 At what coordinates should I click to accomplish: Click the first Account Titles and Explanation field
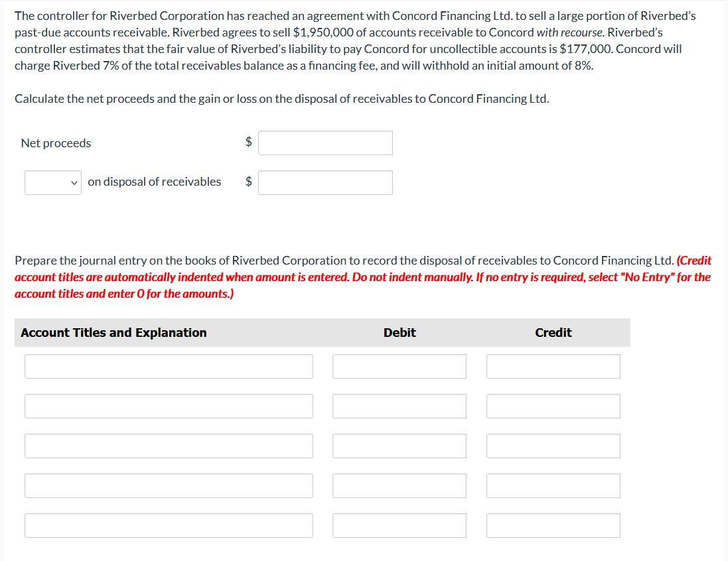(169, 365)
